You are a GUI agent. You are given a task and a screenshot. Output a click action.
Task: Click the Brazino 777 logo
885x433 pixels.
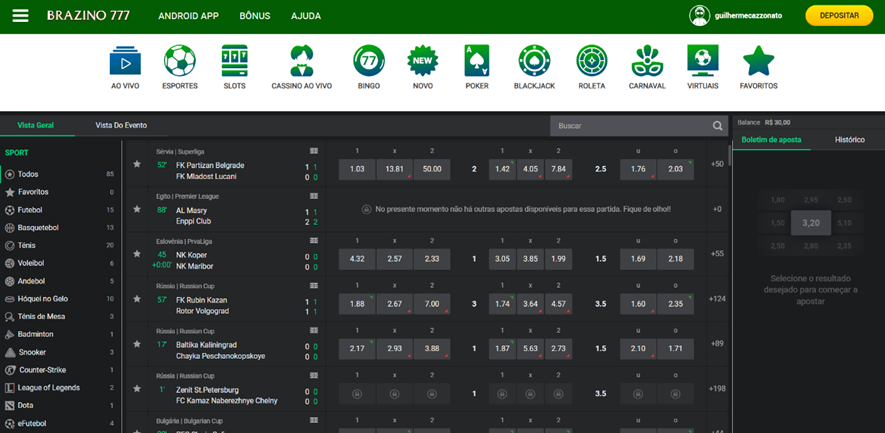[x=88, y=16]
